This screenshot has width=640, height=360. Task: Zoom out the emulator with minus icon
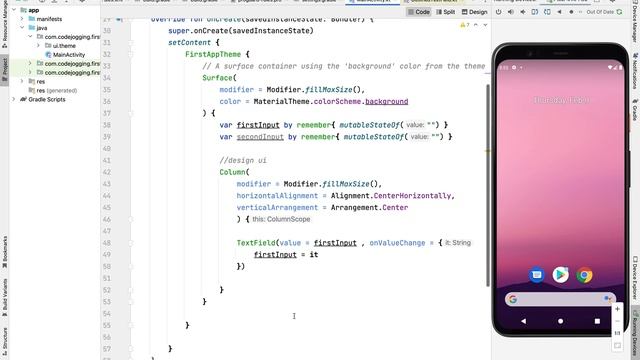[617, 321]
